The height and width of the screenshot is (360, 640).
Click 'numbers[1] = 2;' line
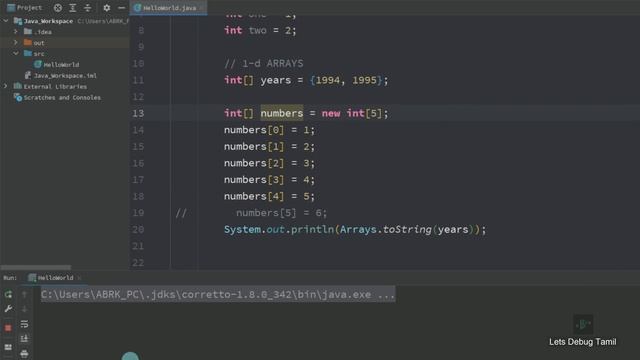[269, 147]
